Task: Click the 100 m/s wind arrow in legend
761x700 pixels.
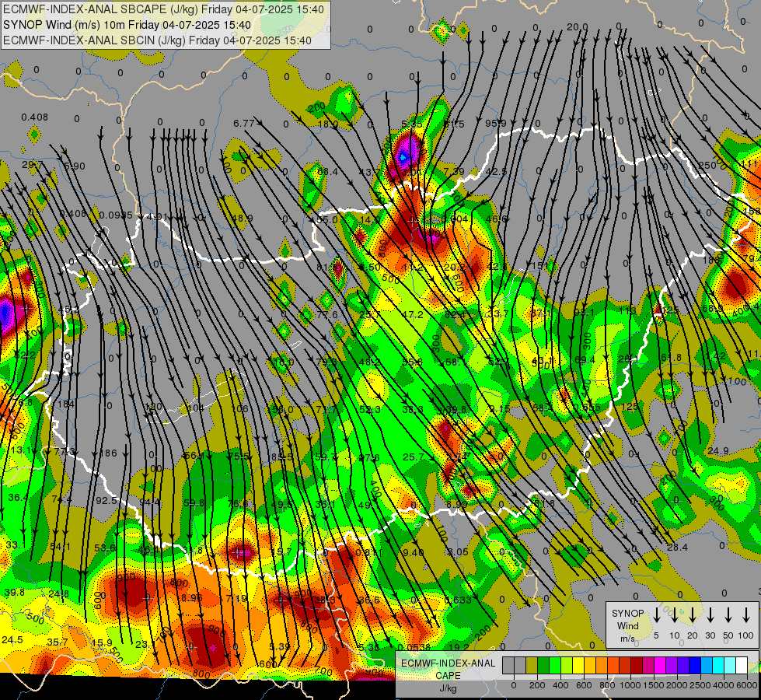Action: [x=746, y=614]
